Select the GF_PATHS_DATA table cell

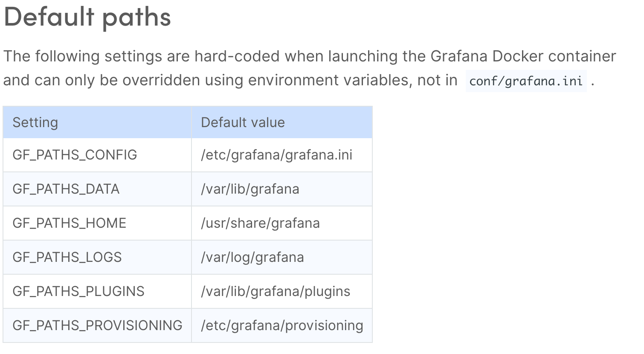coord(66,189)
